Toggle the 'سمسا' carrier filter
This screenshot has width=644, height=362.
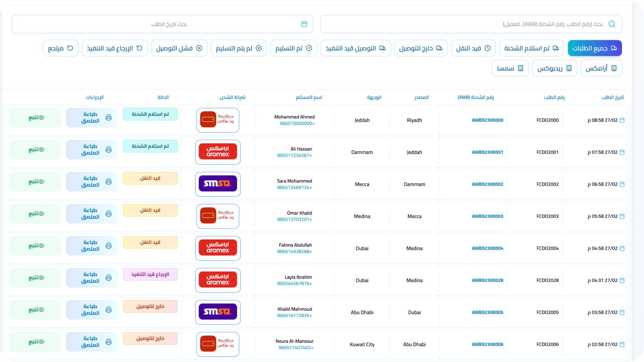click(510, 68)
